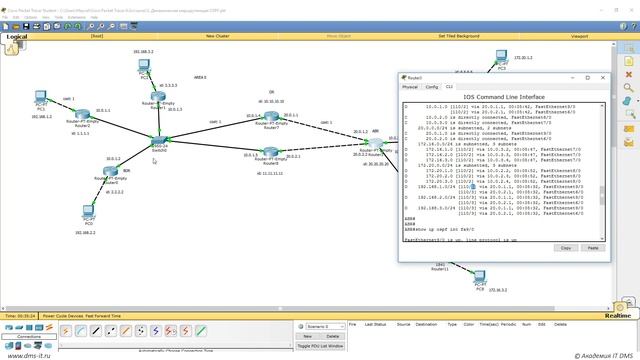Choose the Serial DCE red cable
The image size is (640, 360).
click(171, 331)
